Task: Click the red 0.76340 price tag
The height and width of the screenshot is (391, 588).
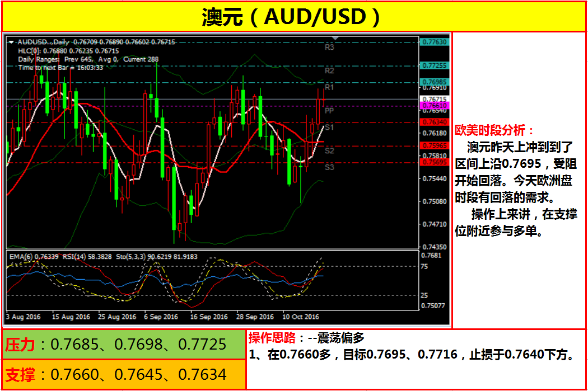Action: click(434, 122)
